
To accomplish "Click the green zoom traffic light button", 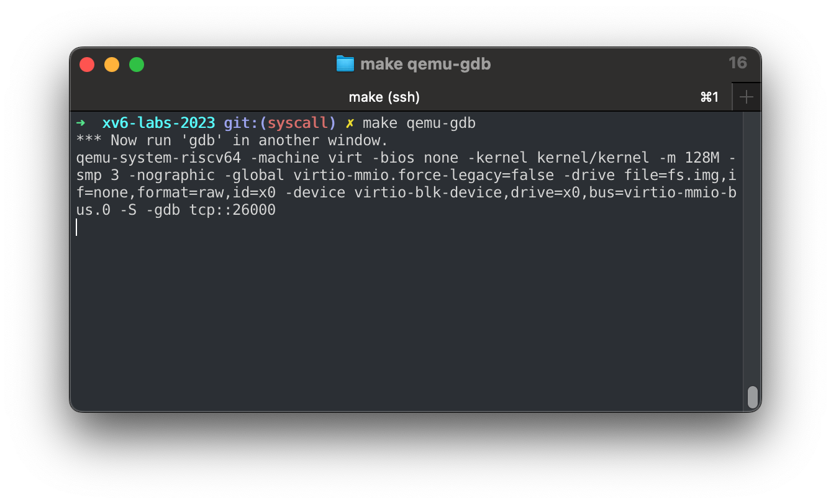I will click(x=137, y=64).
